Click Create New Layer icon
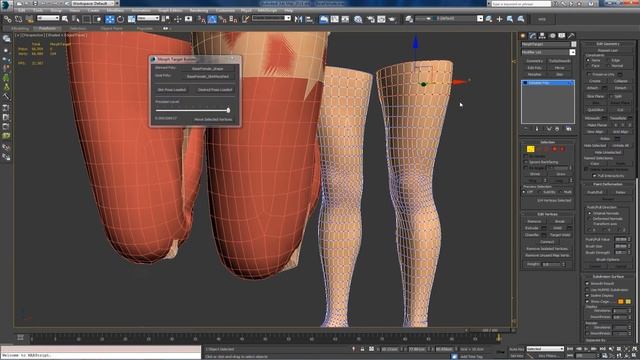The height and width of the screenshot is (360, 640). [x=489, y=19]
